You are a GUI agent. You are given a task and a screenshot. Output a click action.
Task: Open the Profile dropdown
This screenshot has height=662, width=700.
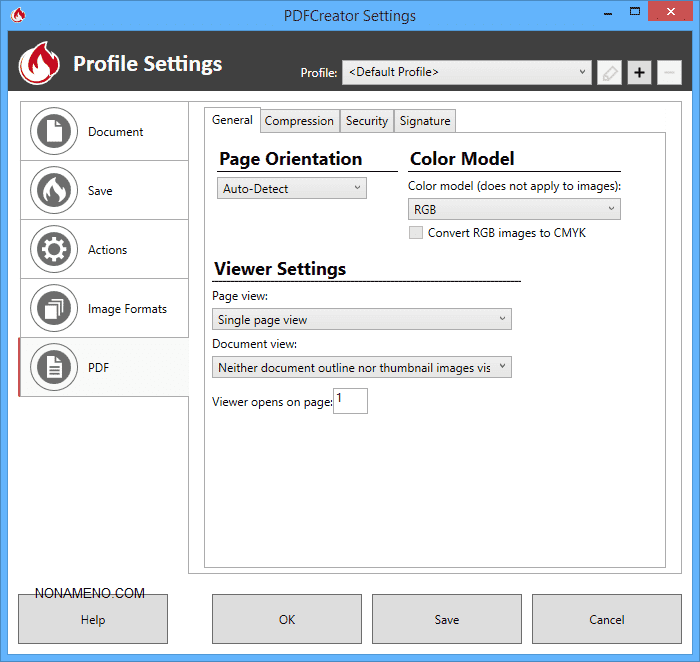tap(467, 72)
